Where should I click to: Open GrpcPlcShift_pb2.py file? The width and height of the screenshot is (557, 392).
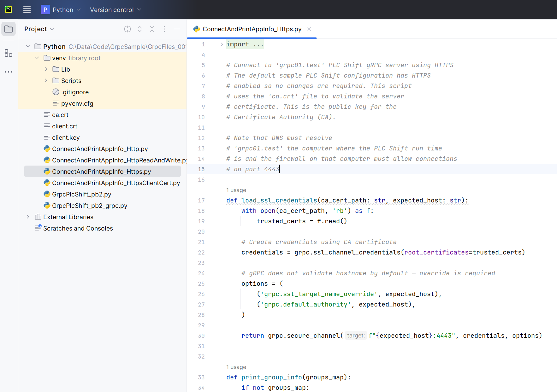81,194
